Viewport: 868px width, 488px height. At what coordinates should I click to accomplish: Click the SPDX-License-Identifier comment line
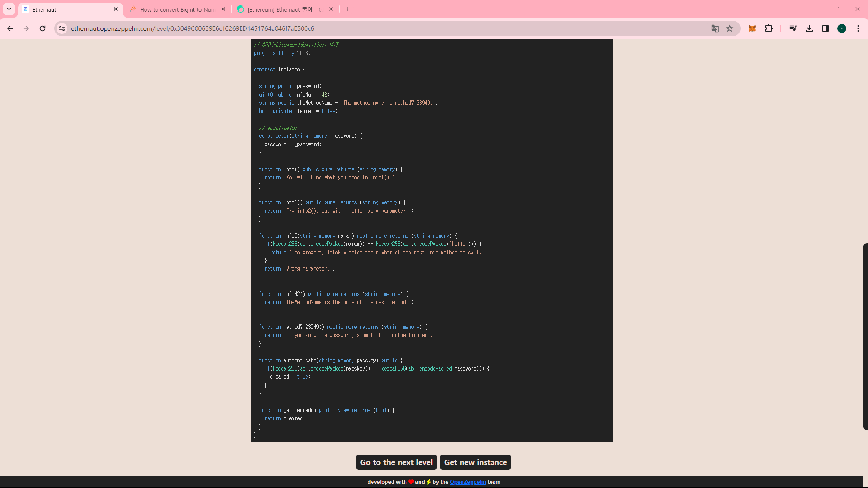click(x=296, y=45)
